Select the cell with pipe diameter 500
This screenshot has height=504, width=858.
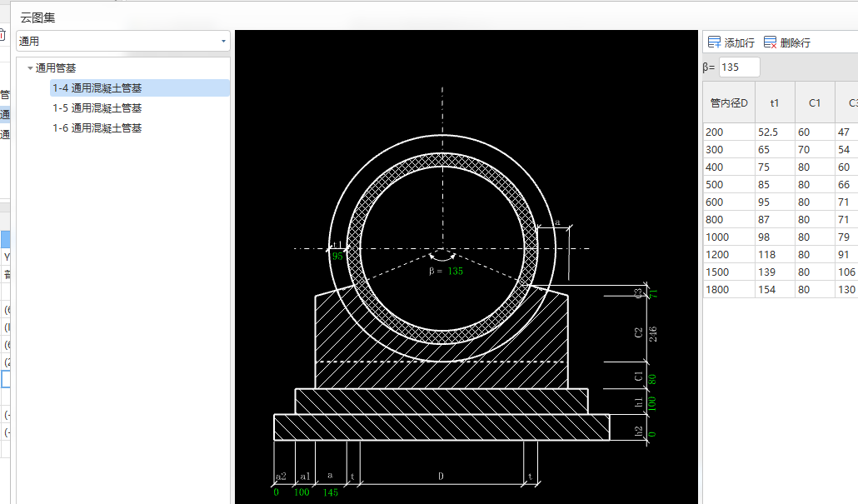(x=729, y=184)
